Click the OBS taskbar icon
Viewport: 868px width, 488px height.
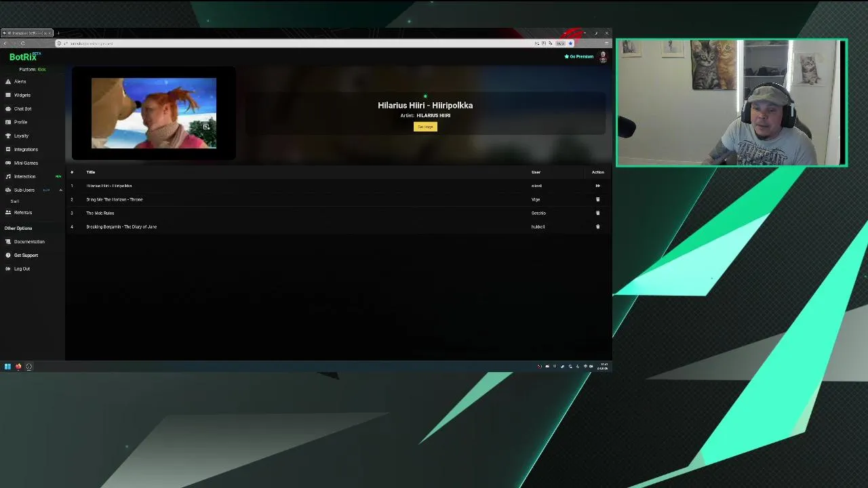(x=29, y=367)
